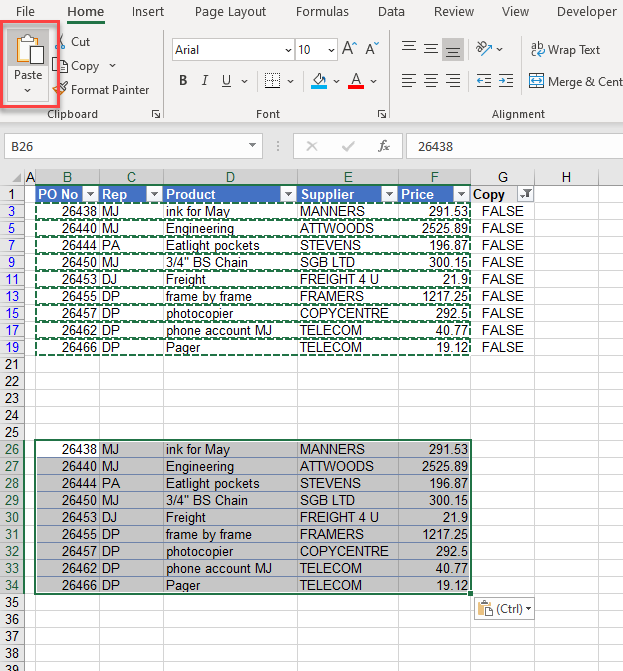Select the Format Painter brush
The image size is (623, 671).
pos(61,90)
